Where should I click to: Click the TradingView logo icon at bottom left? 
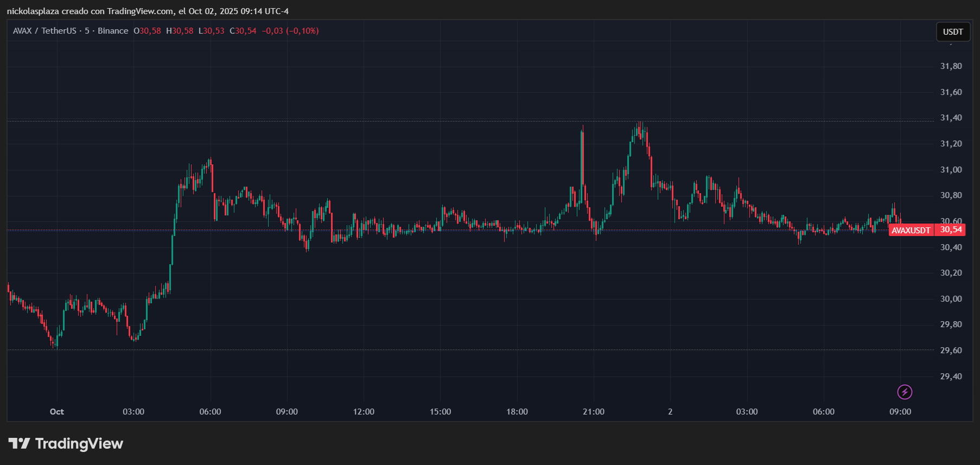click(x=19, y=444)
